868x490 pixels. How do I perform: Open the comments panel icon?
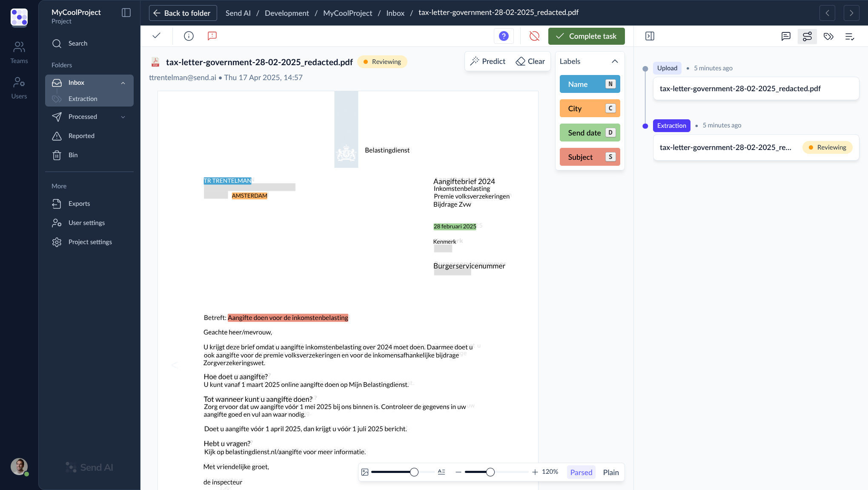(786, 36)
